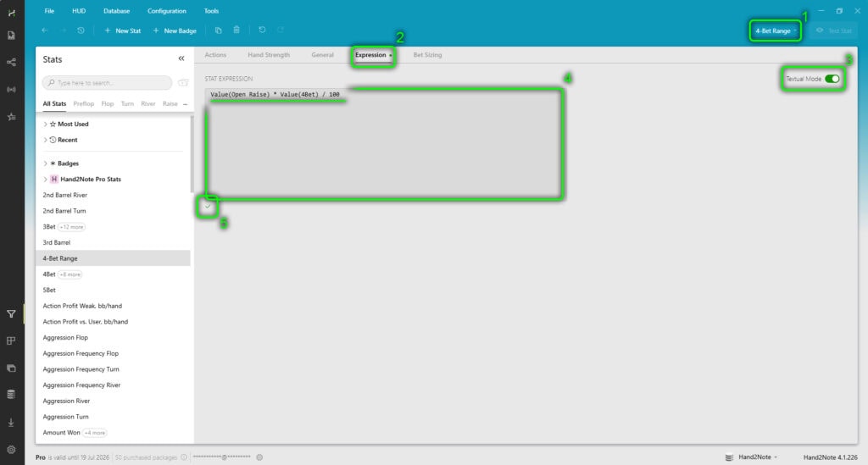
Task: Toggle the Textual Mode switch
Action: pyautogui.click(x=832, y=79)
